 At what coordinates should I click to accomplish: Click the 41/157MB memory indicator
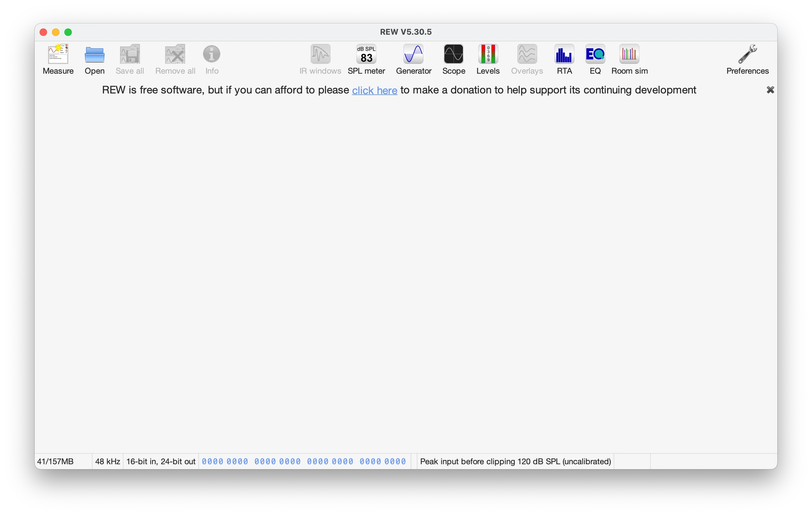[55, 461]
